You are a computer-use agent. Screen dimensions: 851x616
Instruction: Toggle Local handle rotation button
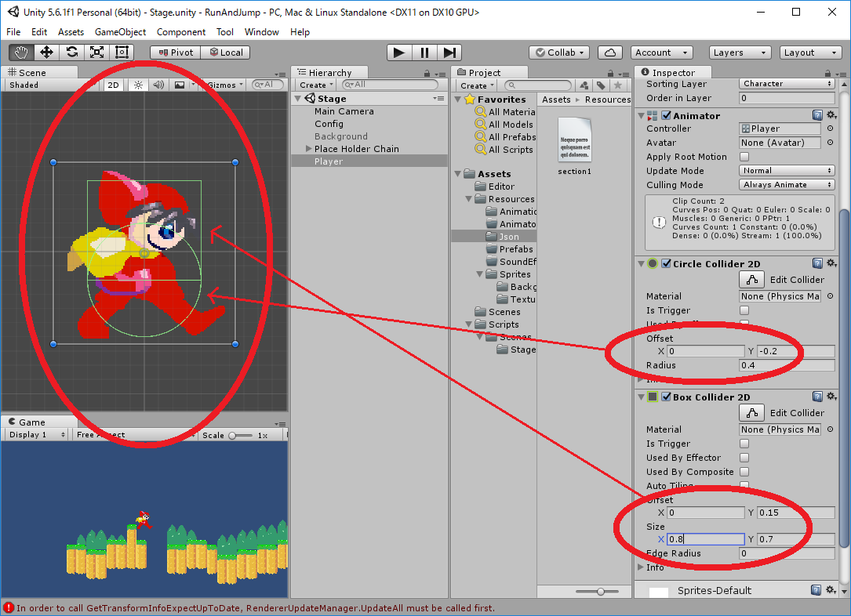(x=226, y=53)
